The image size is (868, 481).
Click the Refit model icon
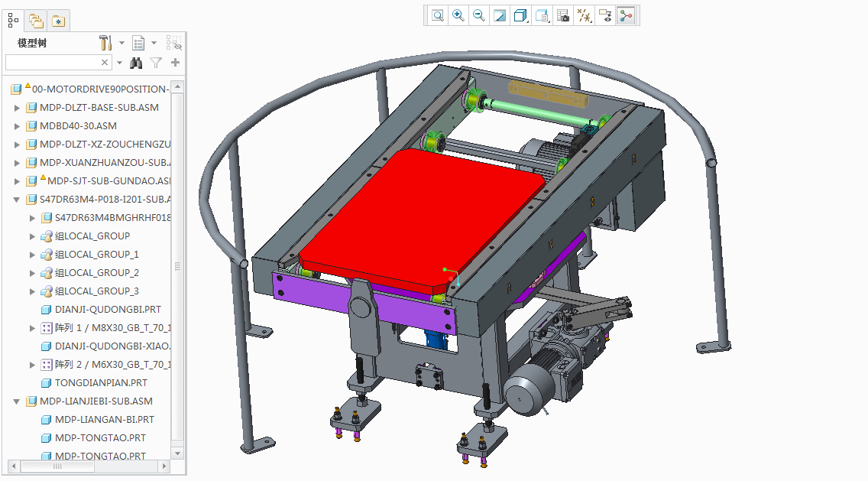point(436,15)
